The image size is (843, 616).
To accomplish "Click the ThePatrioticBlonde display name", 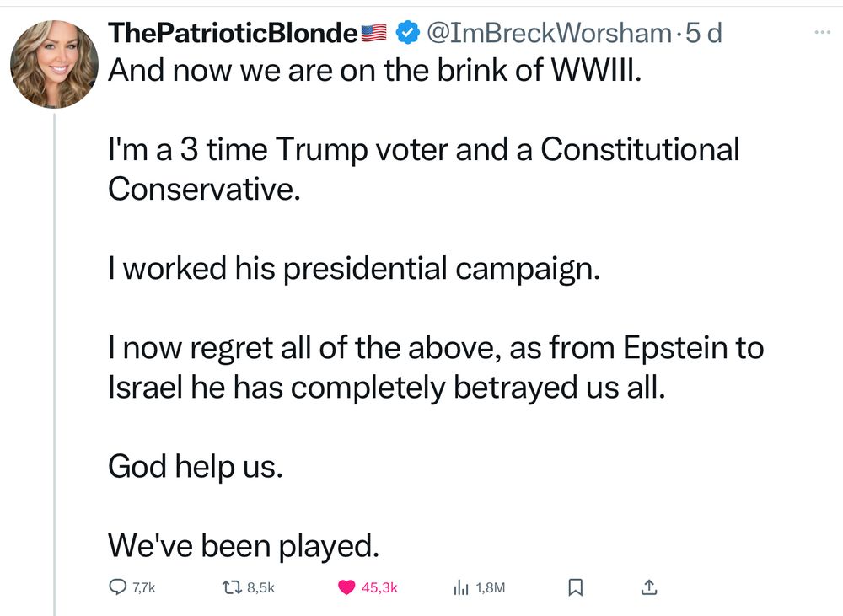I will pos(233,33).
